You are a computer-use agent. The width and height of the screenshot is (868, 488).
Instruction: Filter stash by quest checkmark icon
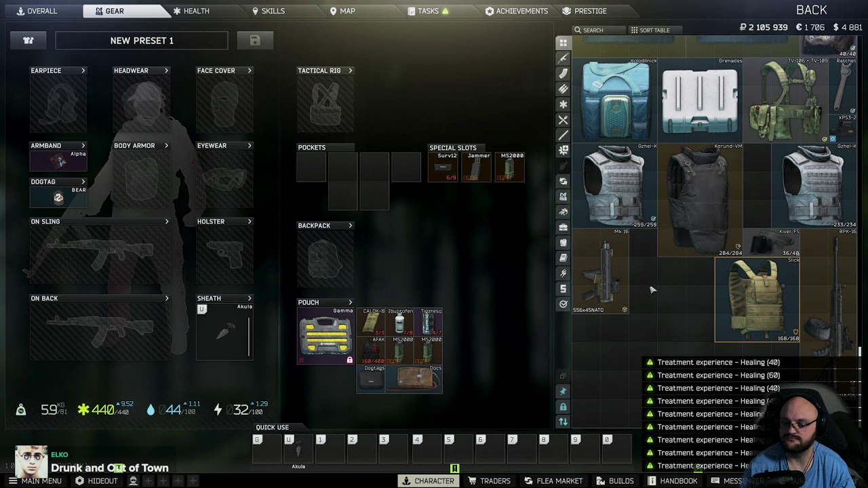[x=563, y=304]
